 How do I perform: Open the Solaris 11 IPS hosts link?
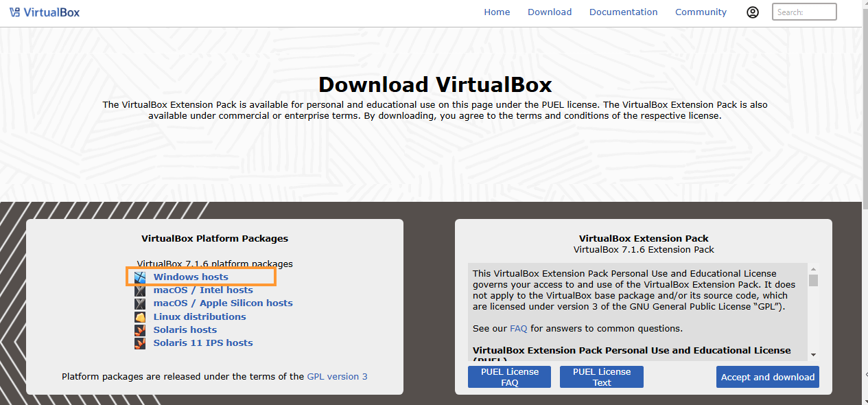coord(203,343)
